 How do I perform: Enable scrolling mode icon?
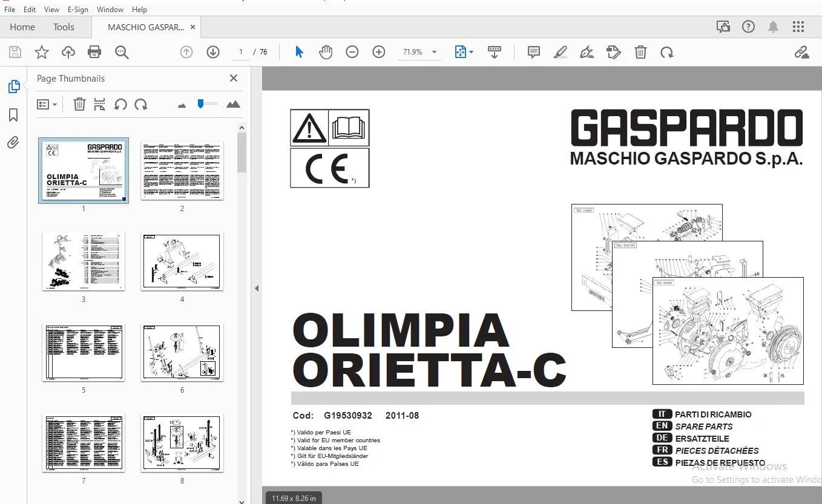(x=495, y=52)
